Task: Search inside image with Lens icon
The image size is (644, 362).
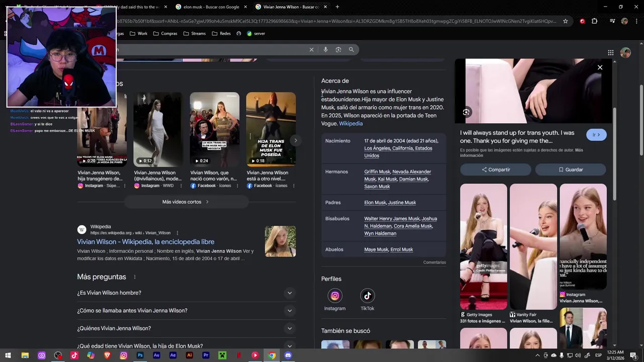Action: coord(466,112)
